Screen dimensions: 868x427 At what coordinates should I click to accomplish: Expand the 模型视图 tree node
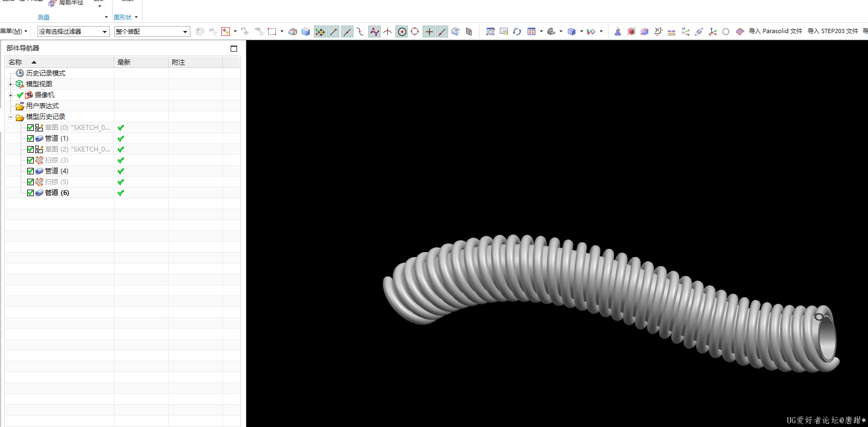point(10,84)
